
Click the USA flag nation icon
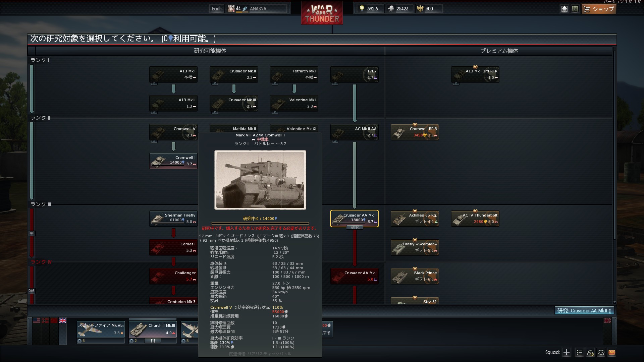[x=37, y=321]
